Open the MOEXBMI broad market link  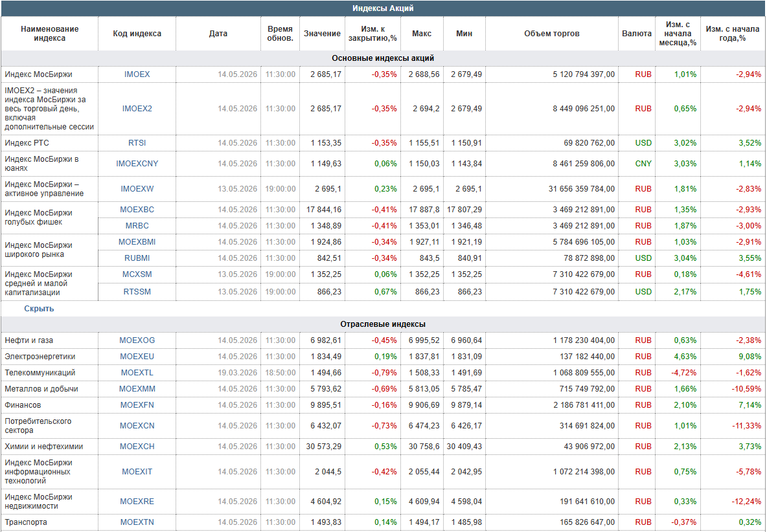tap(137, 242)
